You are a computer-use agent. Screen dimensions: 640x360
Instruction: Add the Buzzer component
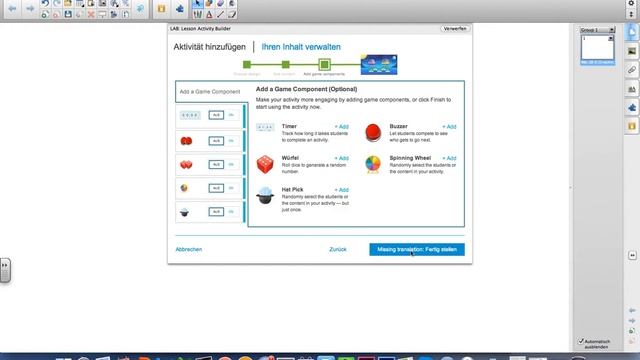point(449,127)
